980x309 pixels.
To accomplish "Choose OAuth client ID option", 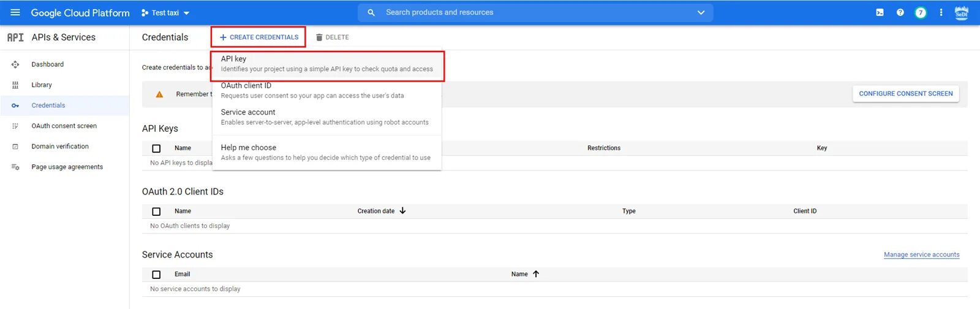I will pyautogui.click(x=327, y=91).
